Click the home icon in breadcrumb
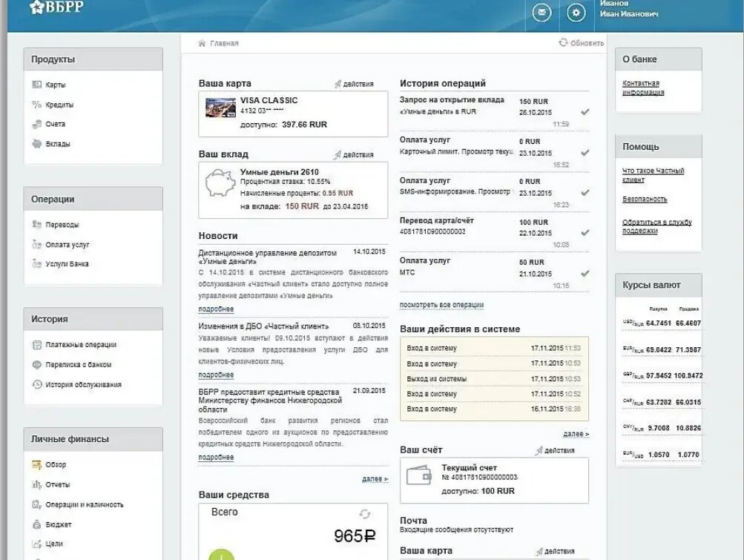Image resolution: width=744 pixels, height=560 pixels. click(x=202, y=43)
